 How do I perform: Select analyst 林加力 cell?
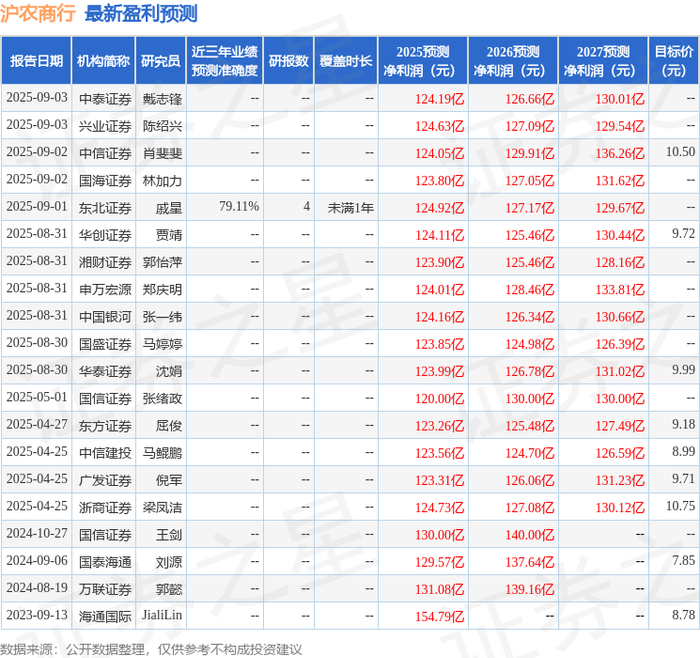click(x=162, y=180)
